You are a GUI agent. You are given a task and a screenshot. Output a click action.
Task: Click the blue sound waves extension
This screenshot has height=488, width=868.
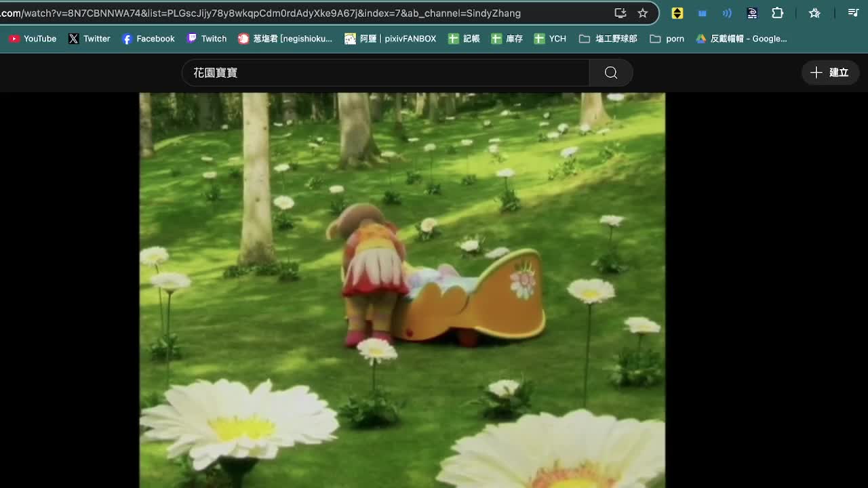point(727,13)
